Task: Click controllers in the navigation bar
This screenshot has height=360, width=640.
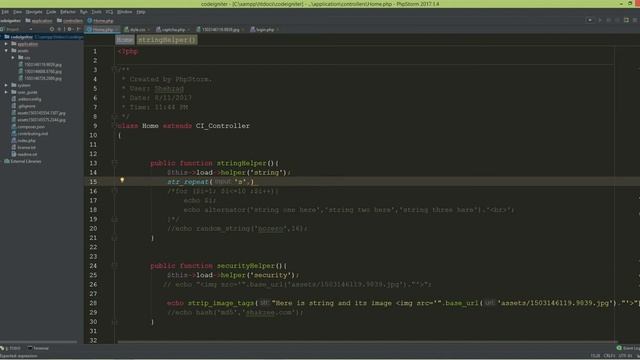Action: [x=70, y=20]
